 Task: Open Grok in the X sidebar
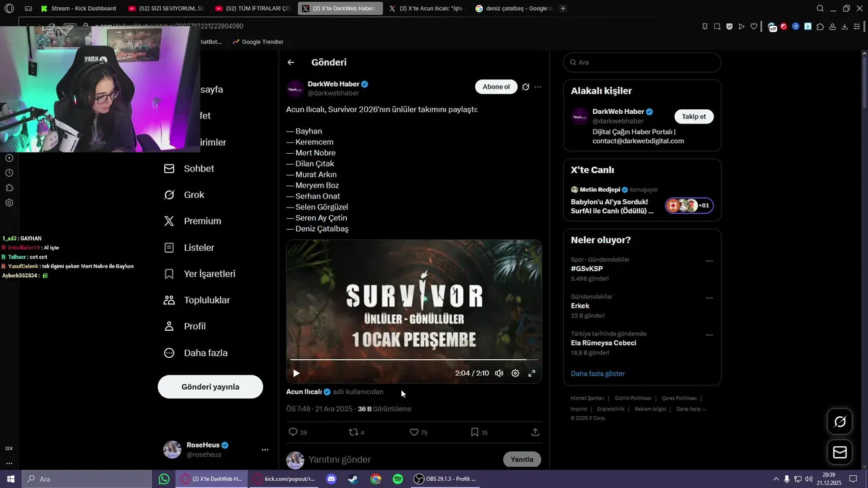184,195
